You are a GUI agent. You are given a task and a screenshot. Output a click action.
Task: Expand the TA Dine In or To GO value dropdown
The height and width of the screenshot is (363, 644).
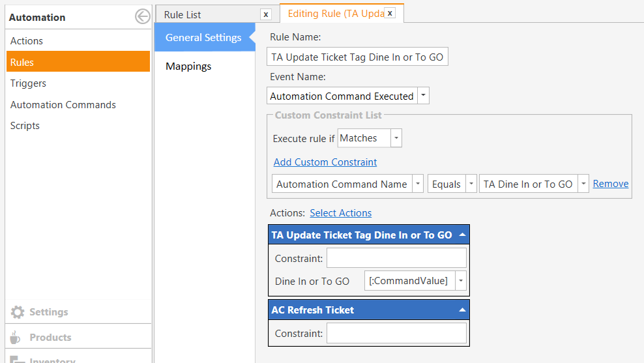(x=583, y=184)
